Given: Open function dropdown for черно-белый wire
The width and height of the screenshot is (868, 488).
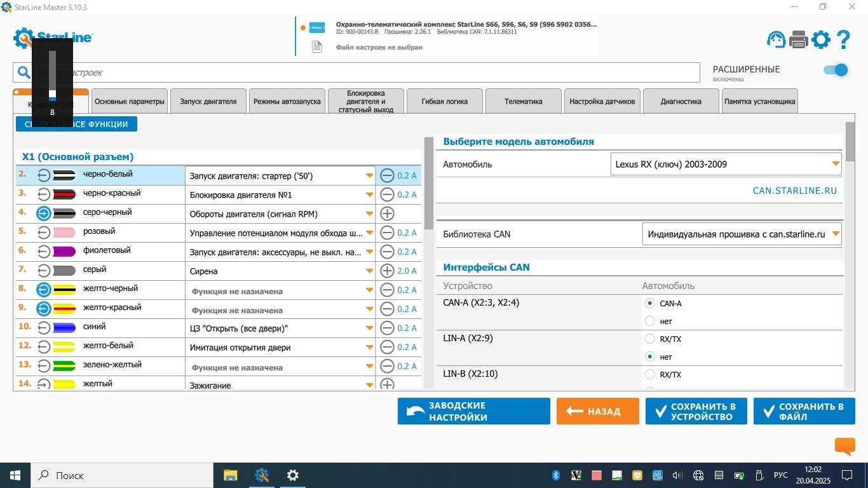Looking at the screenshot, I should tap(280, 175).
